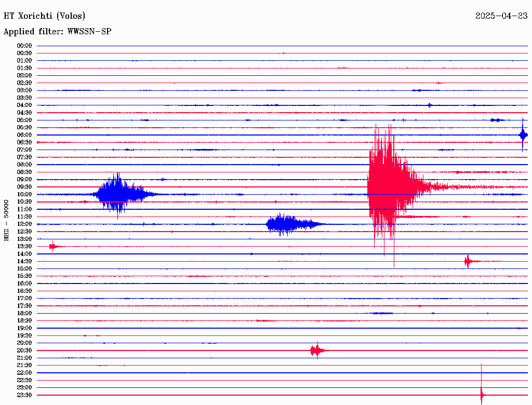This screenshot has height=405, width=532.
Task: Select the 03:00 time label
Action: [24, 90]
